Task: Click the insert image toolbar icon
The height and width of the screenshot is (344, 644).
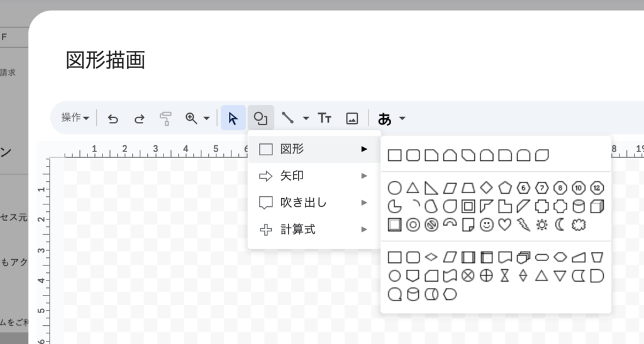Action: (352, 118)
